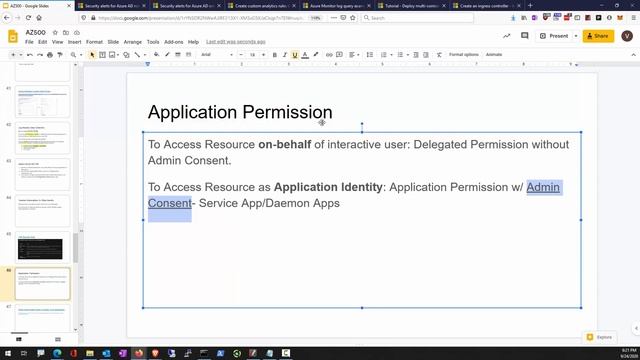
Task: Expand the numbered list options arrow
Action: tap(391, 55)
